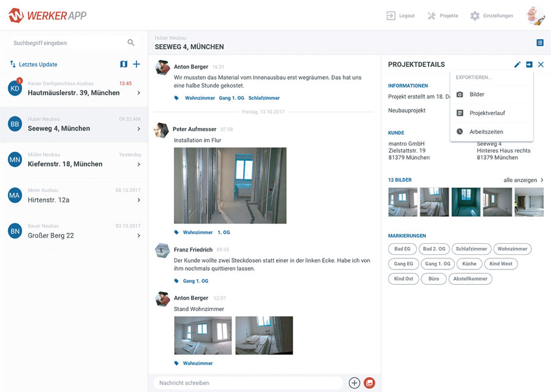Sort projects by Letztes Update
The image size is (551, 392).
point(34,64)
